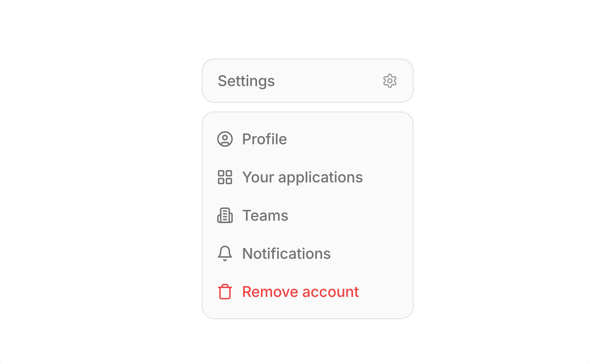The width and height of the screenshot is (589, 364).
Task: Open the Profile settings entry
Action: click(x=265, y=139)
